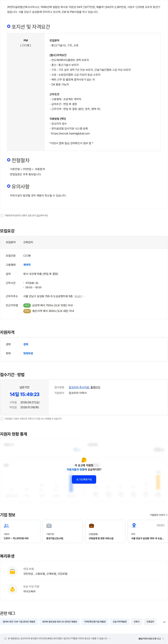Select the 건축감리 tag
The image size is (168, 644).
[150, 622]
